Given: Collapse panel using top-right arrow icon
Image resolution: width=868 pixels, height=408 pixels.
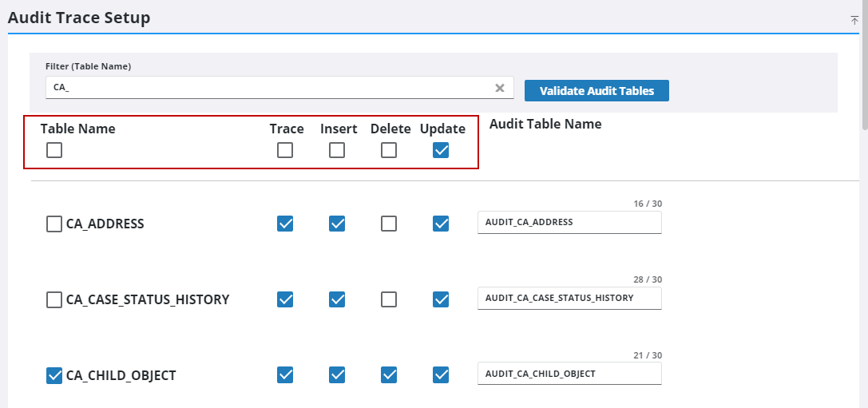Looking at the screenshot, I should coord(854,20).
